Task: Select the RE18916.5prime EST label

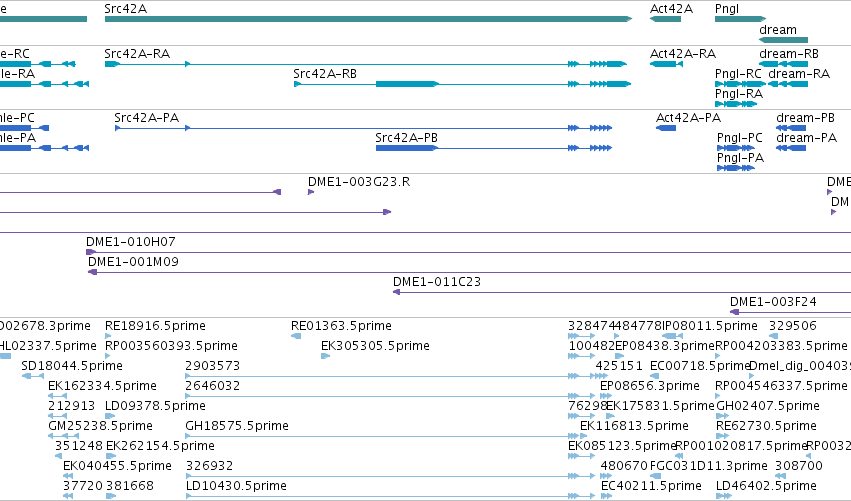Action: (155, 326)
